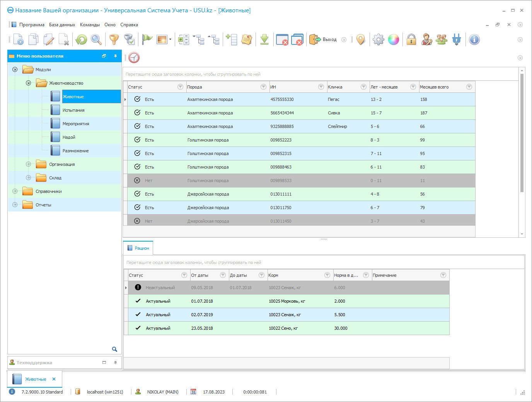
Task: Click the refresh icon in the toolbar
Action: 81,39
